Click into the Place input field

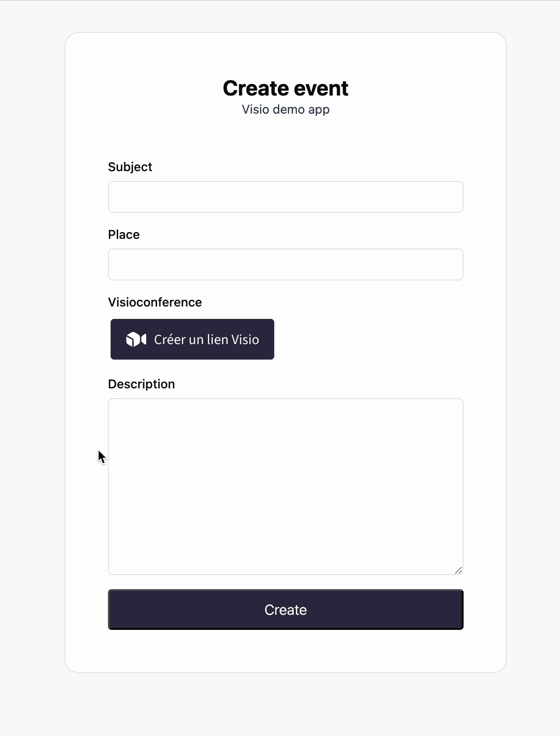(x=285, y=264)
